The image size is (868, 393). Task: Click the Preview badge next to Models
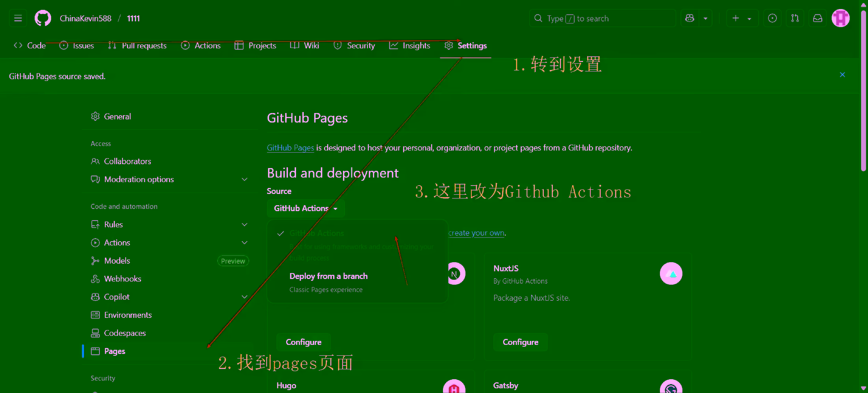(x=233, y=261)
